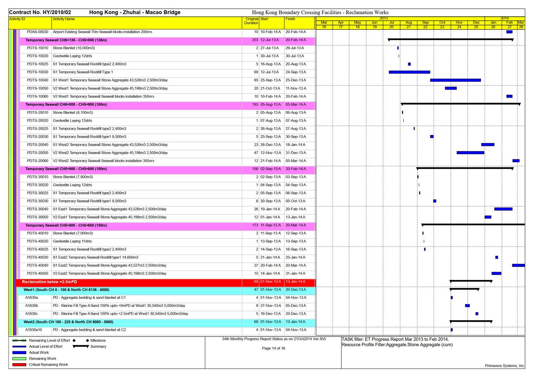This screenshot has height=392, width=555.
Task: Click the 'Hong Kong - Zhuhai - Macao Bridge' title
Action: click(135, 12)
